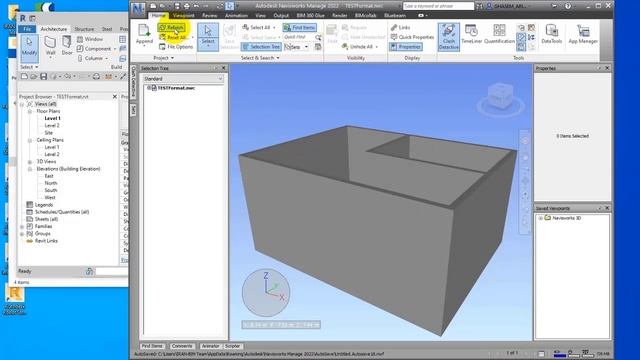Close the Selection Tree panel
The height and width of the screenshot is (360, 640).
223,68
